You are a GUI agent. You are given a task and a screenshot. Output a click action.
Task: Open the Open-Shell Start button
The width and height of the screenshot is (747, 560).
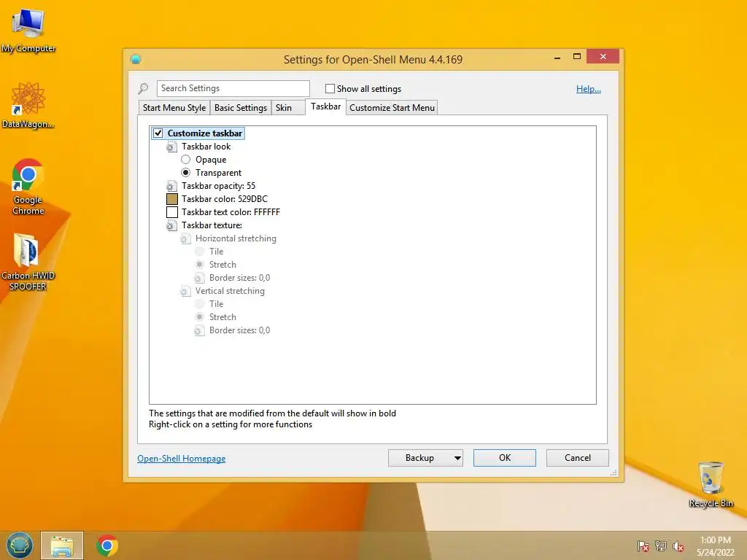click(x=20, y=545)
